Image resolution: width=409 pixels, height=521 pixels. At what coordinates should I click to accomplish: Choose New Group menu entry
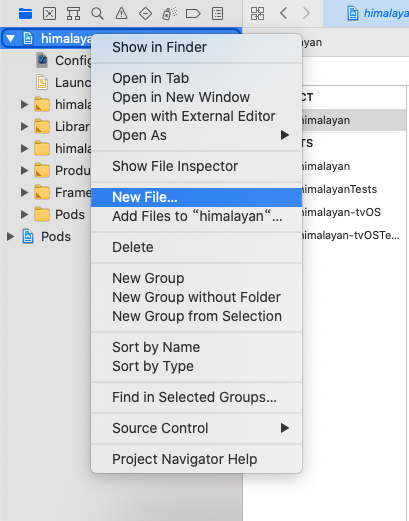(x=197, y=278)
